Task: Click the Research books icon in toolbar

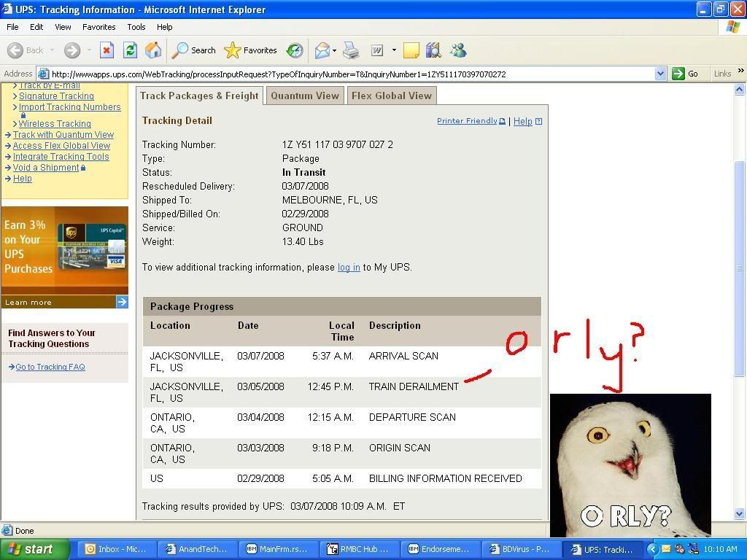Action: pyautogui.click(x=433, y=50)
